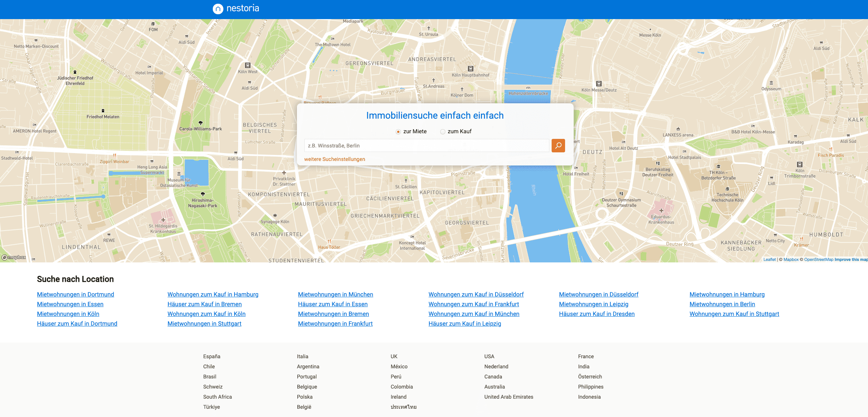Screen dimensions: 868x417
Task: Open Häuser zum Kauf in Bremen
Action: point(205,304)
